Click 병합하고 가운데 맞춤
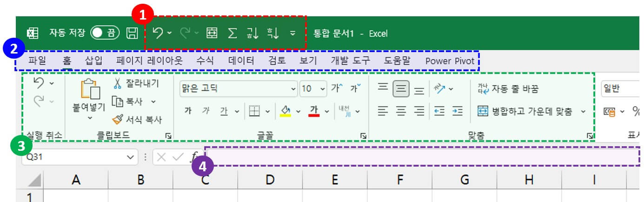The image size is (644, 202). coord(525,111)
